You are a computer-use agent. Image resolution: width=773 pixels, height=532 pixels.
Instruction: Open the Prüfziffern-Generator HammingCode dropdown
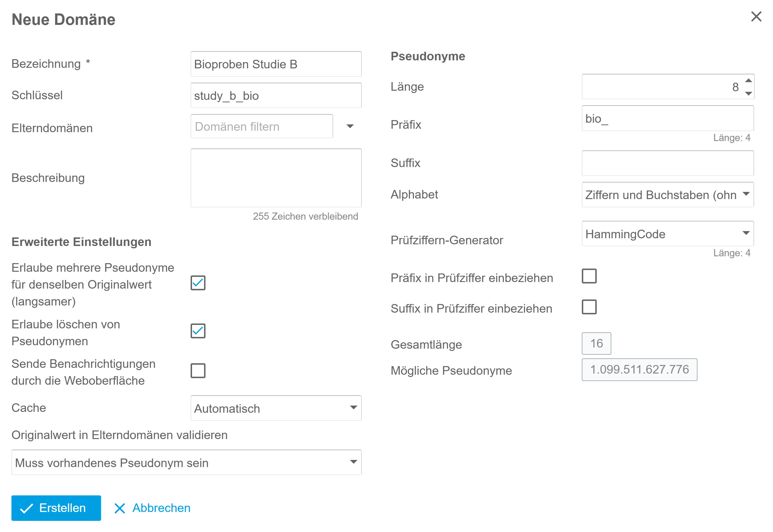tap(746, 233)
